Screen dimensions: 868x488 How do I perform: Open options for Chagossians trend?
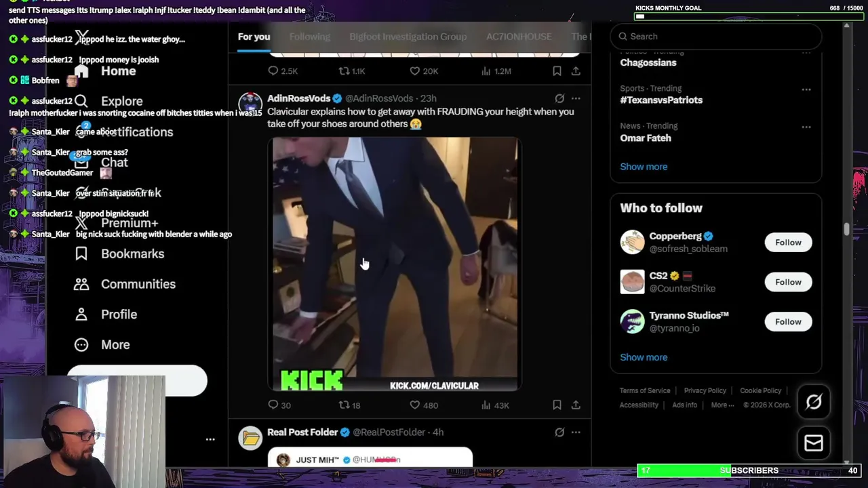(806, 52)
